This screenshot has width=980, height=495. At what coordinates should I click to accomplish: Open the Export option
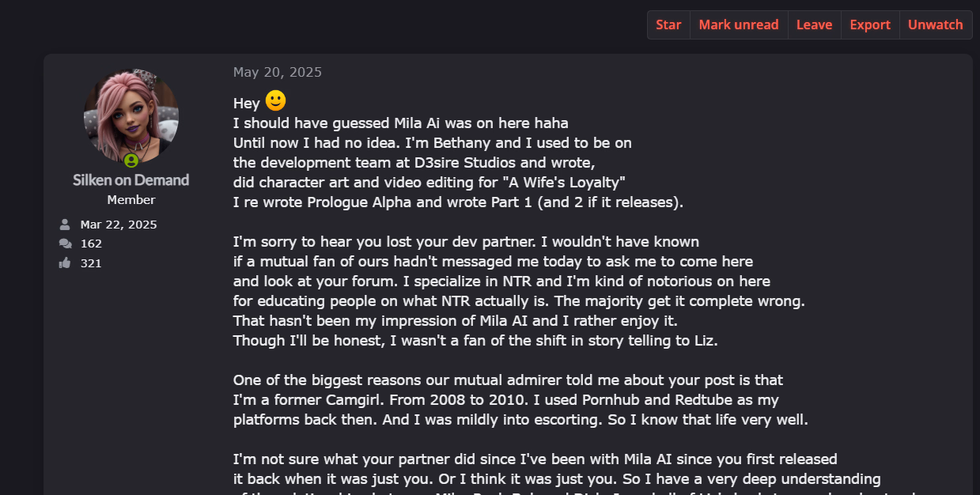tap(870, 25)
